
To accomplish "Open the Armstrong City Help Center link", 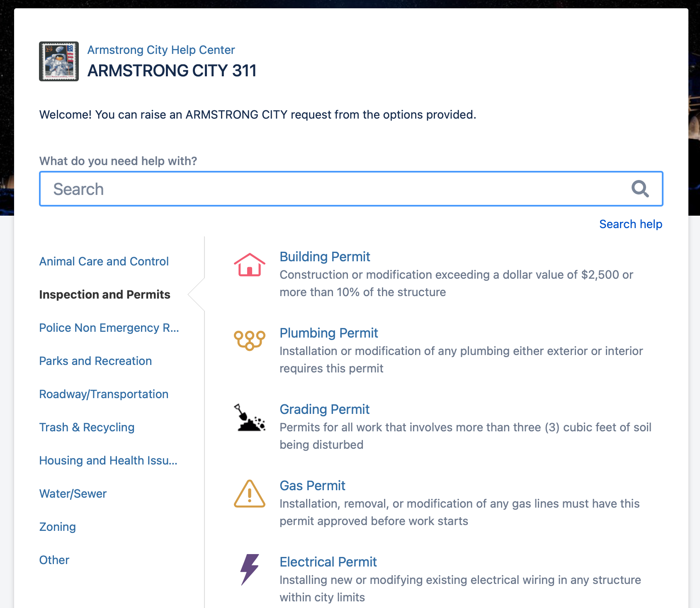I will [161, 50].
